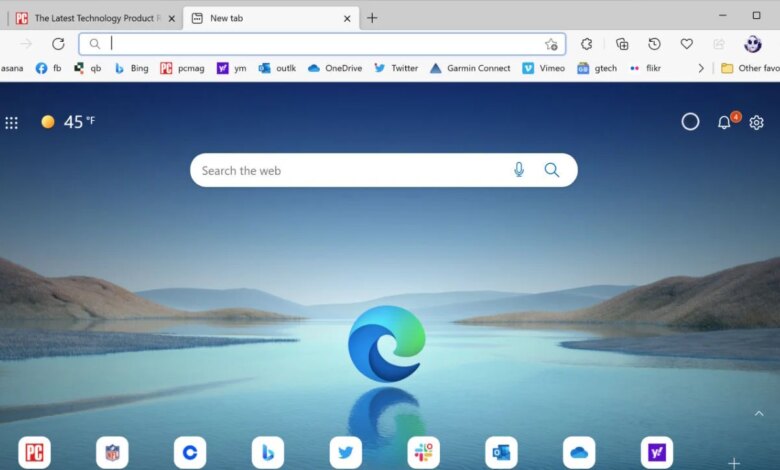Add this page to favorites star

pos(551,44)
